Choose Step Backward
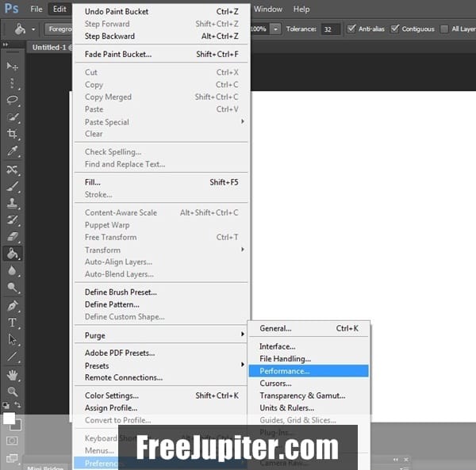476x470 pixels. click(161, 36)
